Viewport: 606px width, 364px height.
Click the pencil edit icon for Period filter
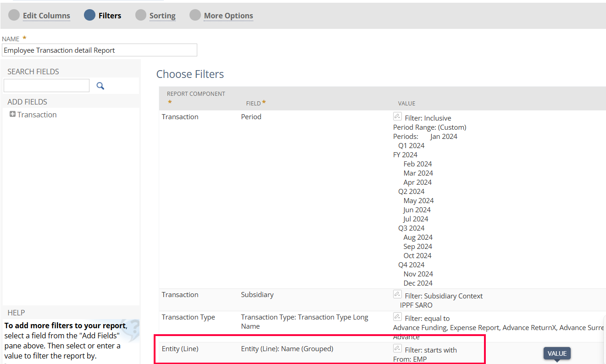[x=397, y=116]
